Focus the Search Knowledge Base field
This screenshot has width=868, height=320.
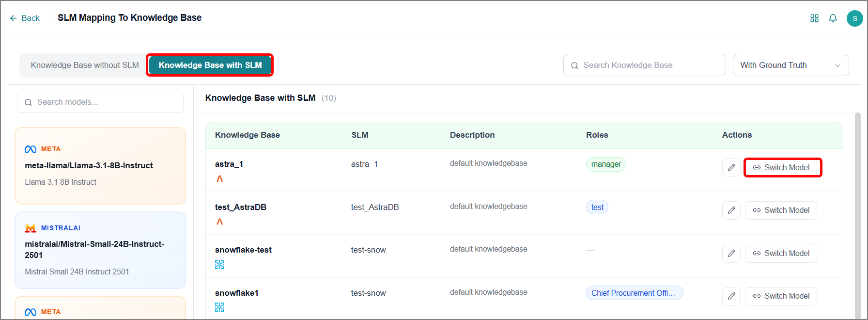click(x=644, y=65)
